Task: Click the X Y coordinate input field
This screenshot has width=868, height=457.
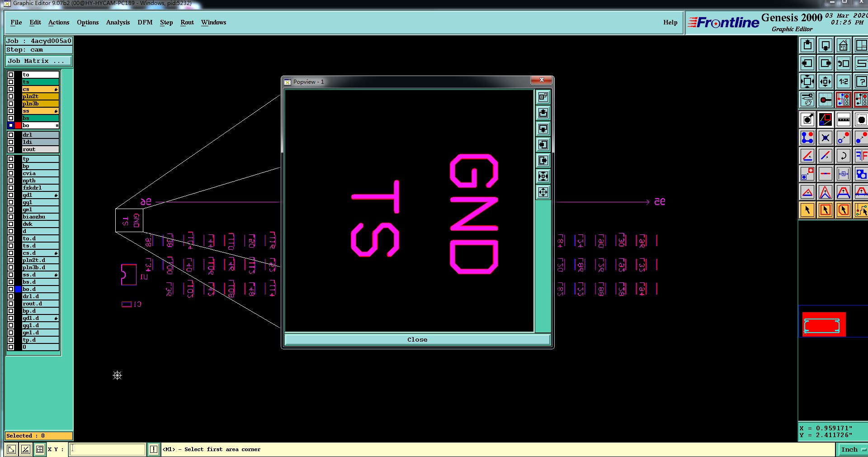Action: point(107,449)
